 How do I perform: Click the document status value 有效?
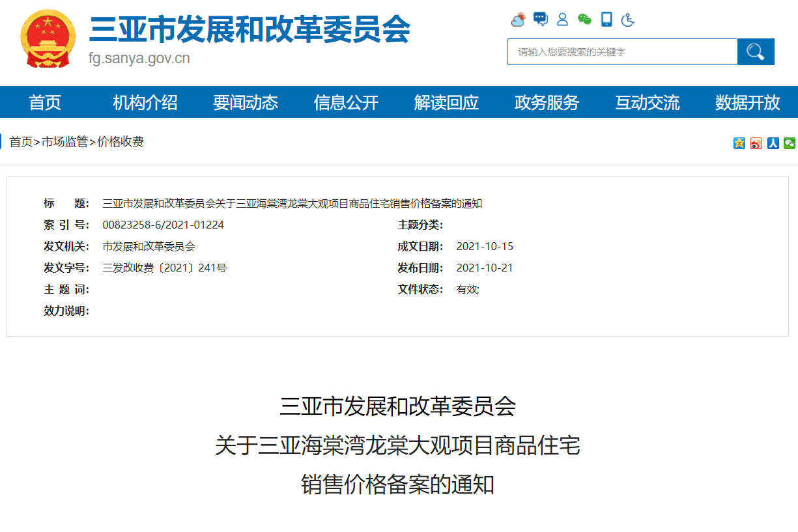pos(467,290)
